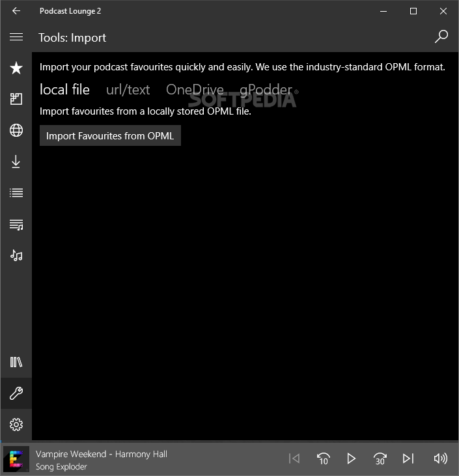Screen dimensions: 459x476
Task: Play the current episode
Action: 351,458
